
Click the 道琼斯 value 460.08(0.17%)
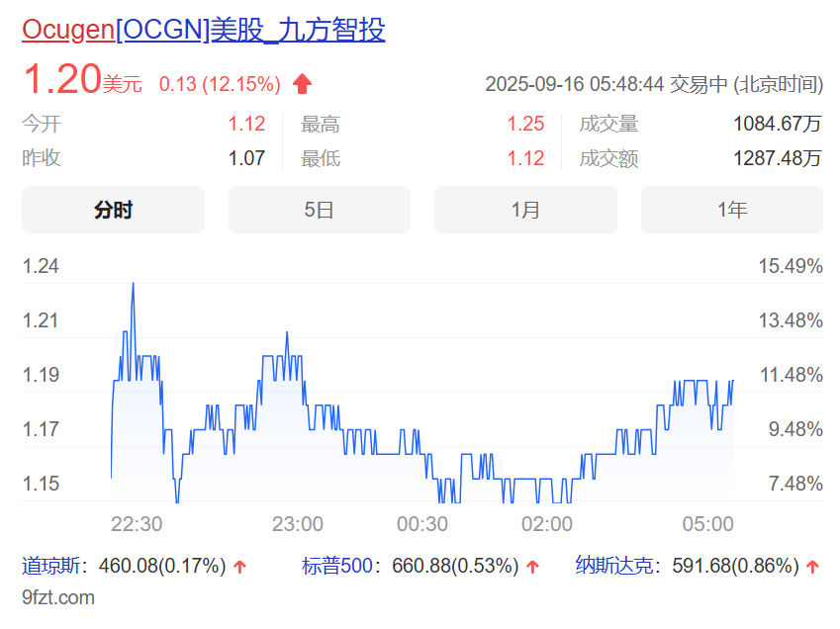click(x=162, y=566)
